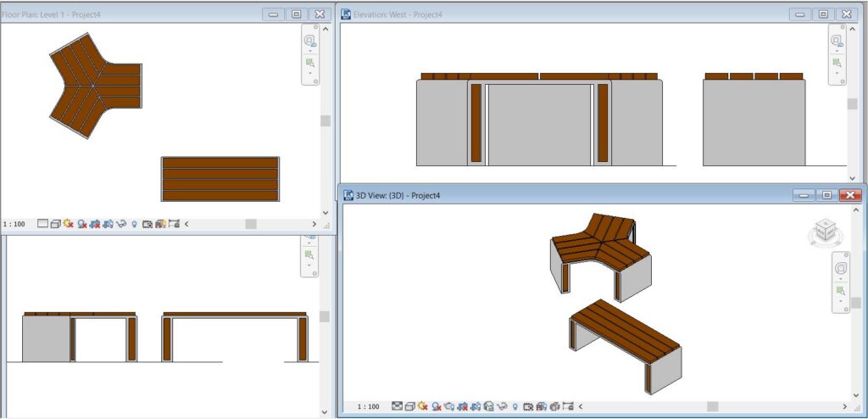Open Detail Level icon in 3D view bar
This screenshot has height=419, width=868.
pyautogui.click(x=397, y=406)
